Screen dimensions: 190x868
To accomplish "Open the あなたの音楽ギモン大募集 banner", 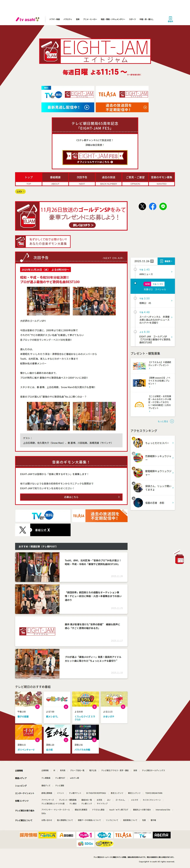I will click(43, 242).
